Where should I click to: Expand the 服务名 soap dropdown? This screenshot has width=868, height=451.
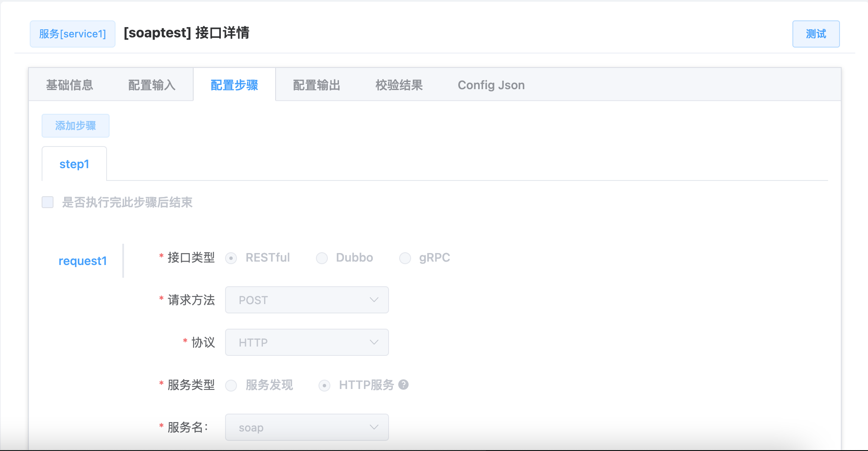coord(307,427)
